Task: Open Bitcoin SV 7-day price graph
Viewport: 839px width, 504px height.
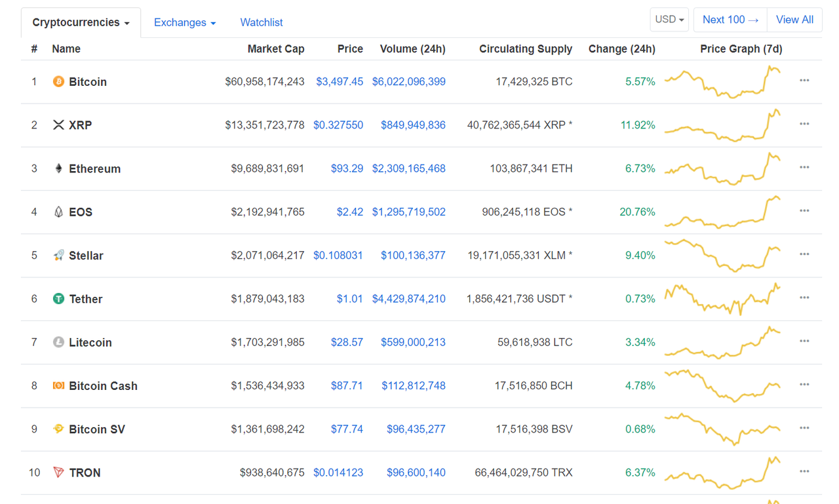Action: 722,429
